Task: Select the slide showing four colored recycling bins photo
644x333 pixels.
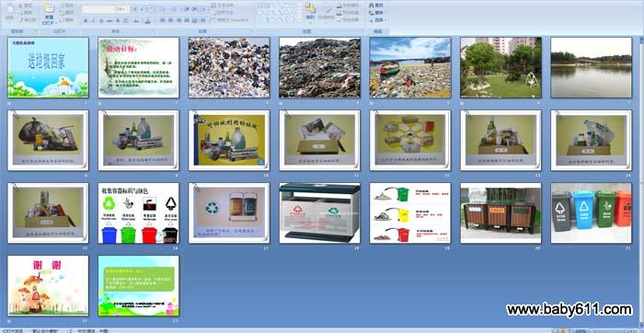Action: tap(592, 213)
